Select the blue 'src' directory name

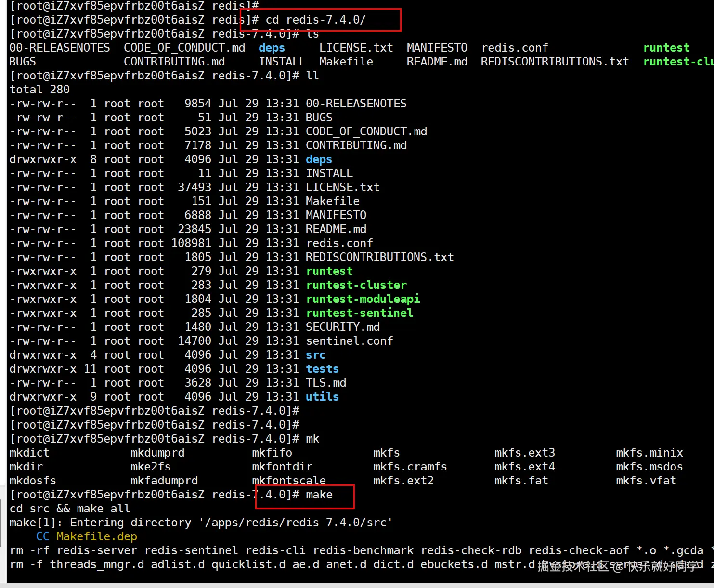tap(316, 355)
